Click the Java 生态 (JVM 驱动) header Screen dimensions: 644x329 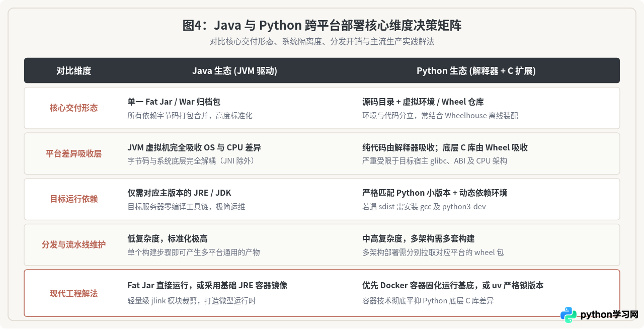click(234, 71)
